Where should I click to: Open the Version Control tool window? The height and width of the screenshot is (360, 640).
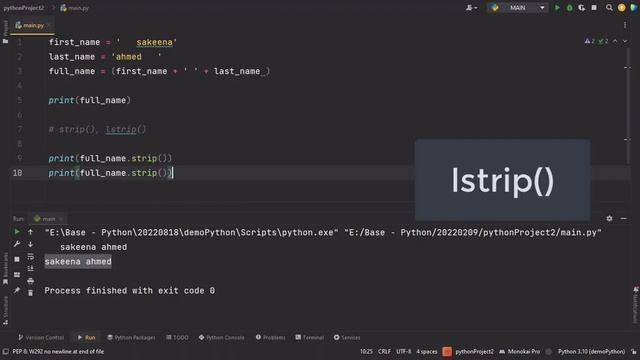(x=41, y=338)
